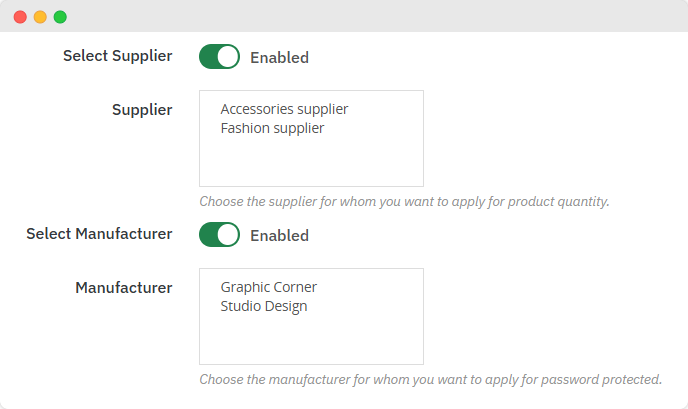This screenshot has height=409, width=688.
Task: Choose Fashion supplier from the Supplier list
Action: (272, 128)
